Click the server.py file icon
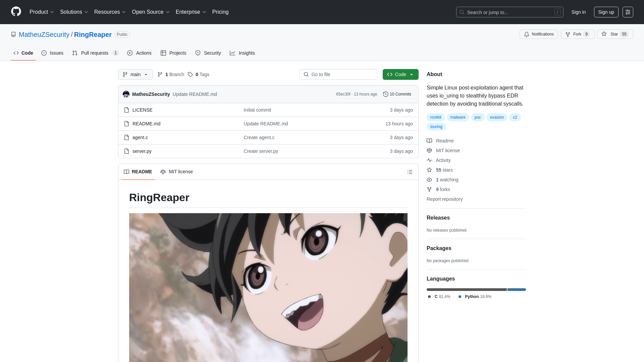The image size is (644, 362). [126, 151]
